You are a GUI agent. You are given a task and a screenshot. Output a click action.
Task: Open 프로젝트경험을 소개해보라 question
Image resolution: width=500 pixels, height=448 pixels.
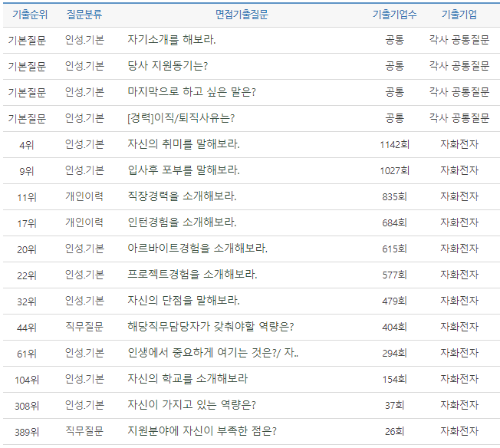pos(192,275)
